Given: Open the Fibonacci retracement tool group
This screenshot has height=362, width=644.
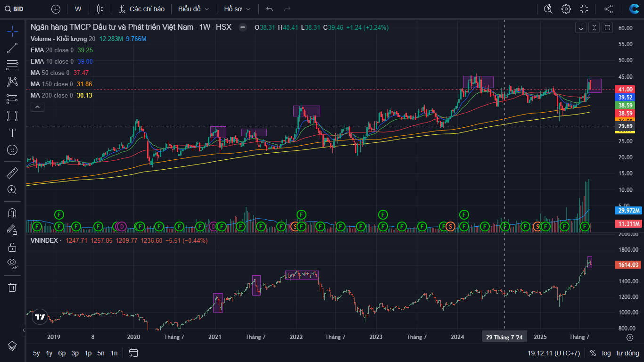Looking at the screenshot, I should [12, 65].
